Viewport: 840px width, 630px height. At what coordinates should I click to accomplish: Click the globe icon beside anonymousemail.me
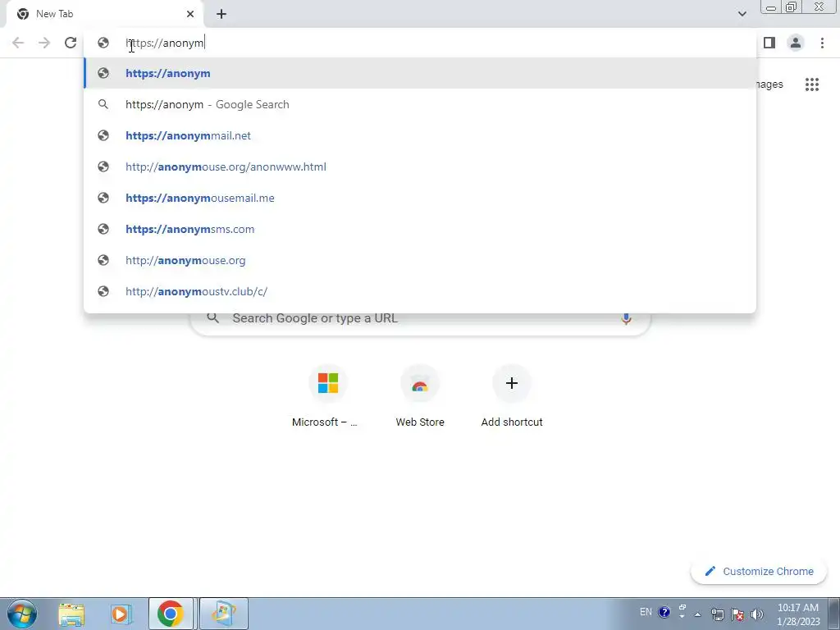click(x=103, y=198)
